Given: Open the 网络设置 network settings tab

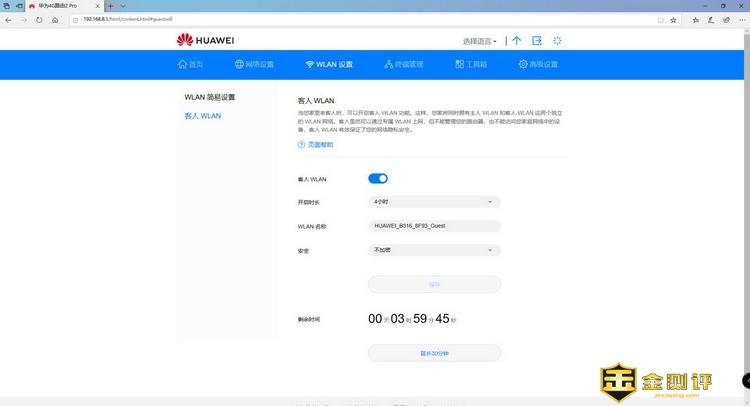Looking at the screenshot, I should coord(255,64).
